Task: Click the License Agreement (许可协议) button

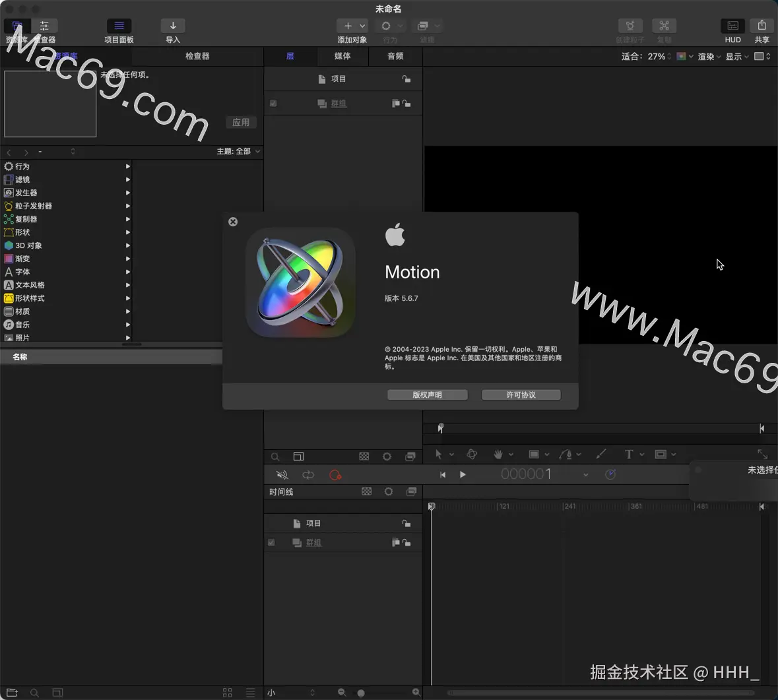Action: 521,395
